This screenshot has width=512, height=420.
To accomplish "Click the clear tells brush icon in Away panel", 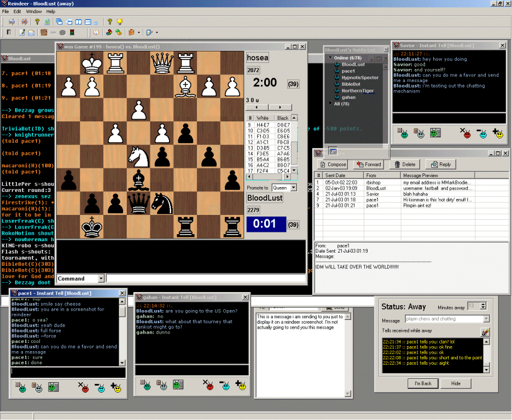I will click(485, 332).
